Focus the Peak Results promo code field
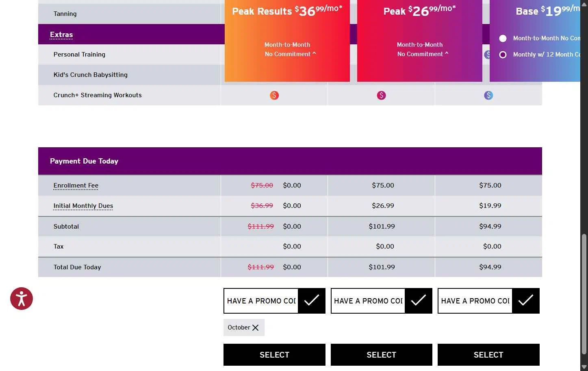 point(261,301)
